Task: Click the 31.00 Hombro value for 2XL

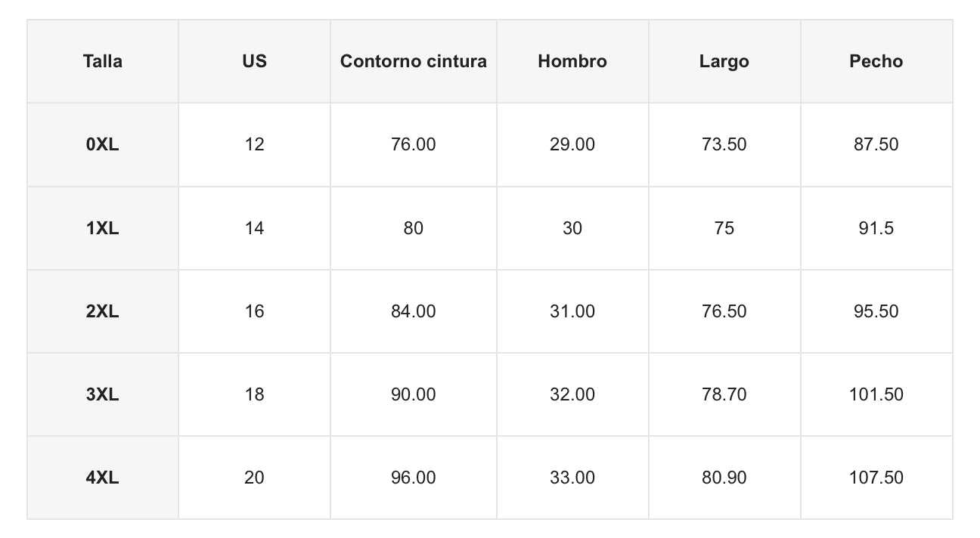Action: pyautogui.click(x=572, y=311)
